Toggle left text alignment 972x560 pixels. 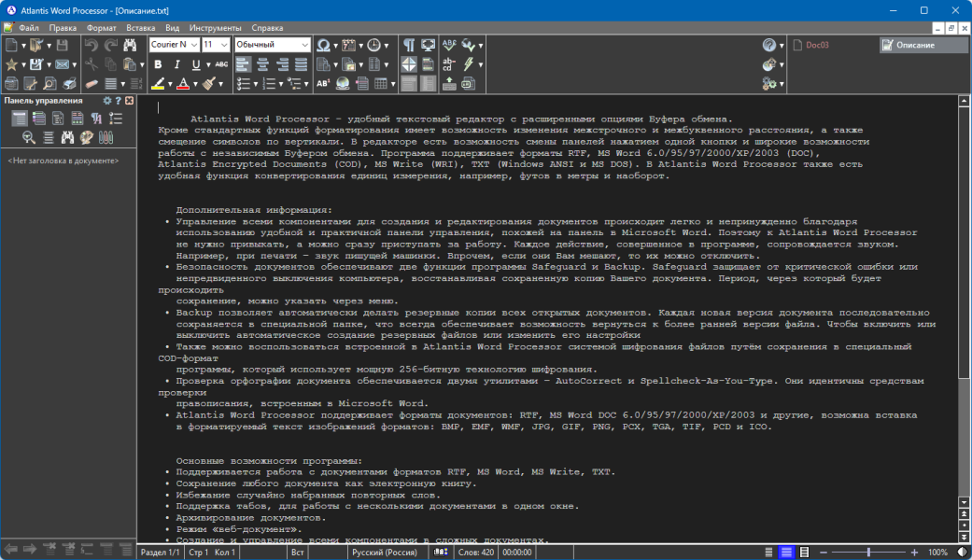(x=243, y=63)
